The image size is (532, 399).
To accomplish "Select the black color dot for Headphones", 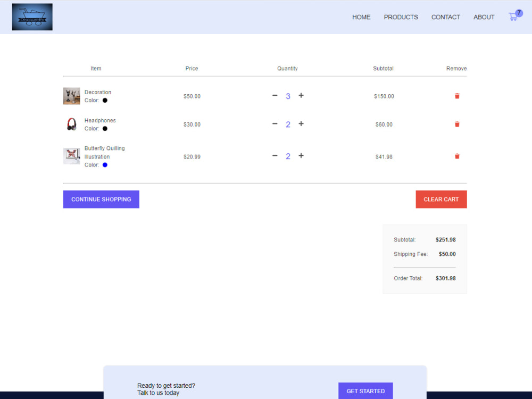I will (x=105, y=129).
